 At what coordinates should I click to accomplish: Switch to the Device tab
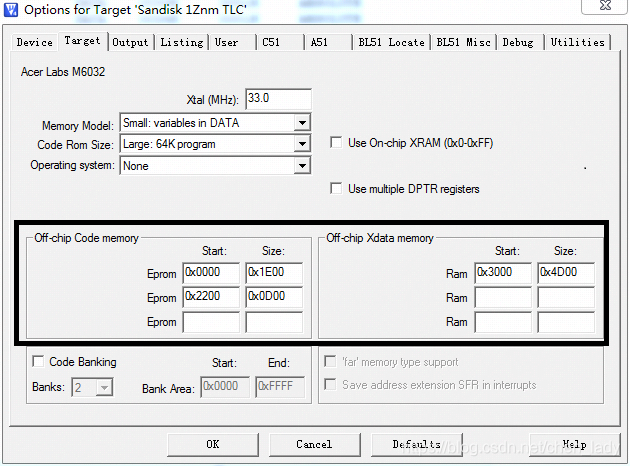tap(35, 42)
